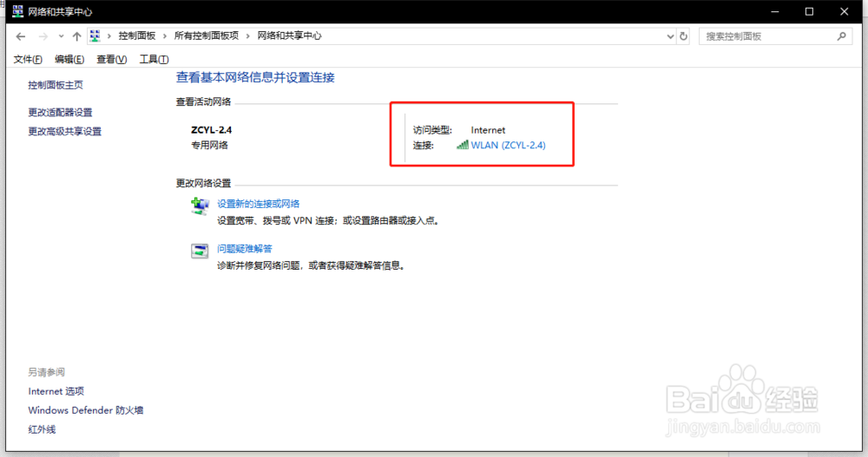Click the ZCYL-2.4 network name
Screen dimensions: 868x457
(212, 131)
